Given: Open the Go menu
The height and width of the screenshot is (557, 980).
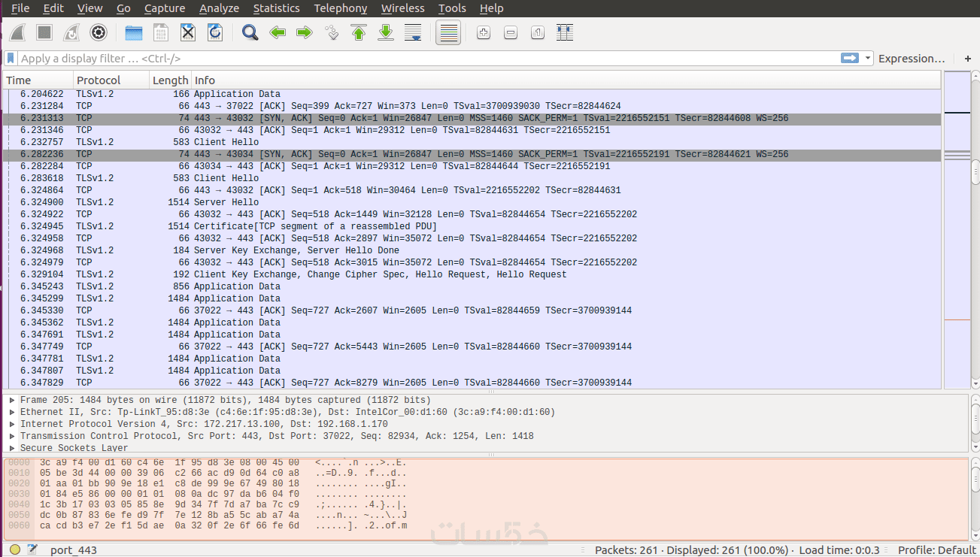Looking at the screenshot, I should click(x=123, y=8).
